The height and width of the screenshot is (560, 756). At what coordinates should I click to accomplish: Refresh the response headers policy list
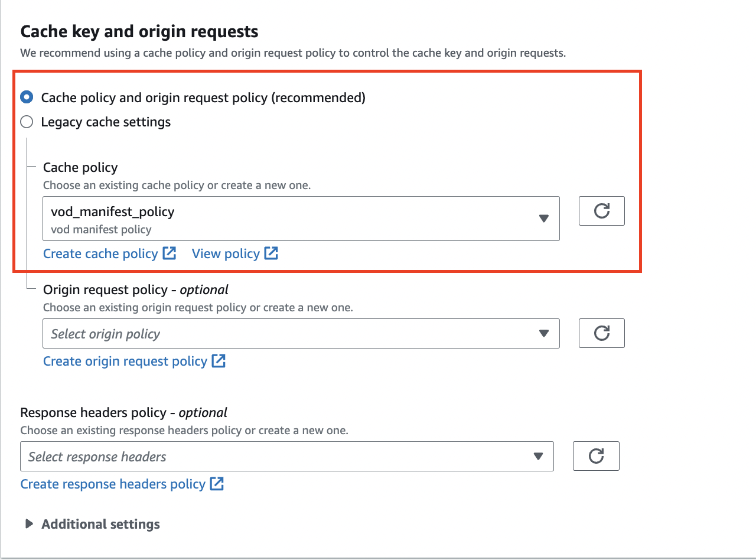click(x=596, y=456)
